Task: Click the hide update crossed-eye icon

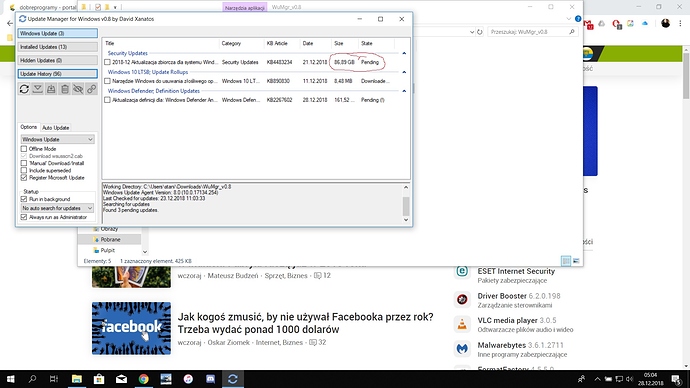Action: (78, 89)
